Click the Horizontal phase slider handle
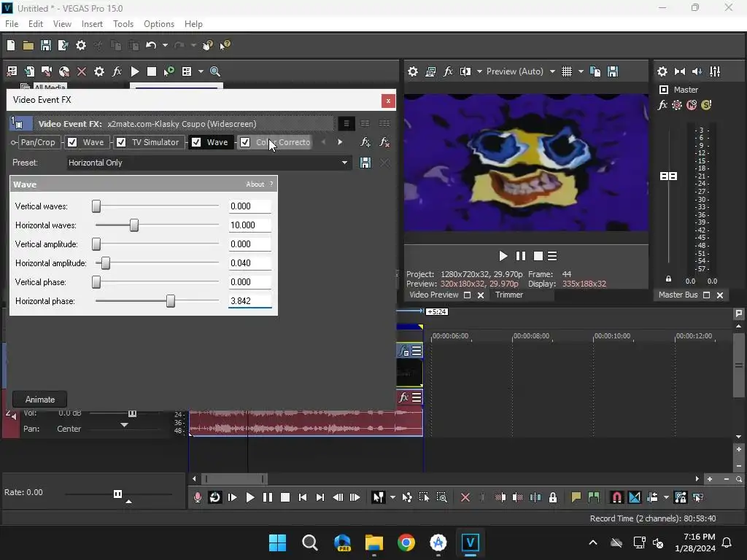The image size is (747, 560). [171, 301]
